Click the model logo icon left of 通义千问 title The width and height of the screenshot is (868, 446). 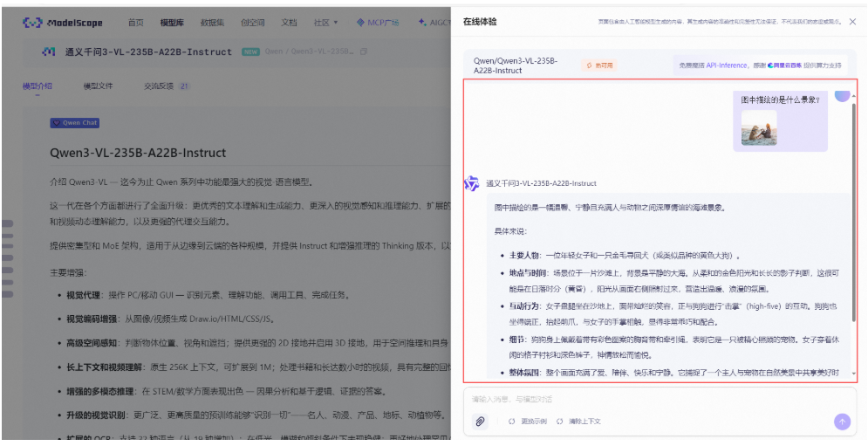tap(49, 51)
